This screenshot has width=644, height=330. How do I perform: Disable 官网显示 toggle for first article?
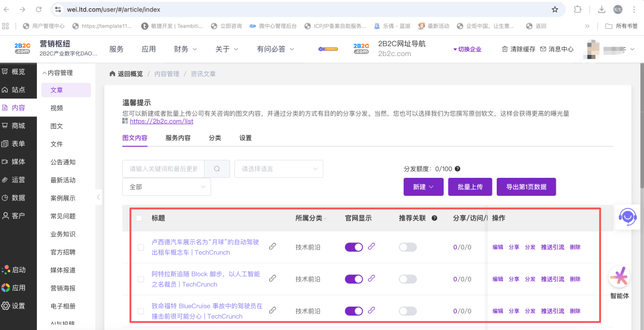354,246
